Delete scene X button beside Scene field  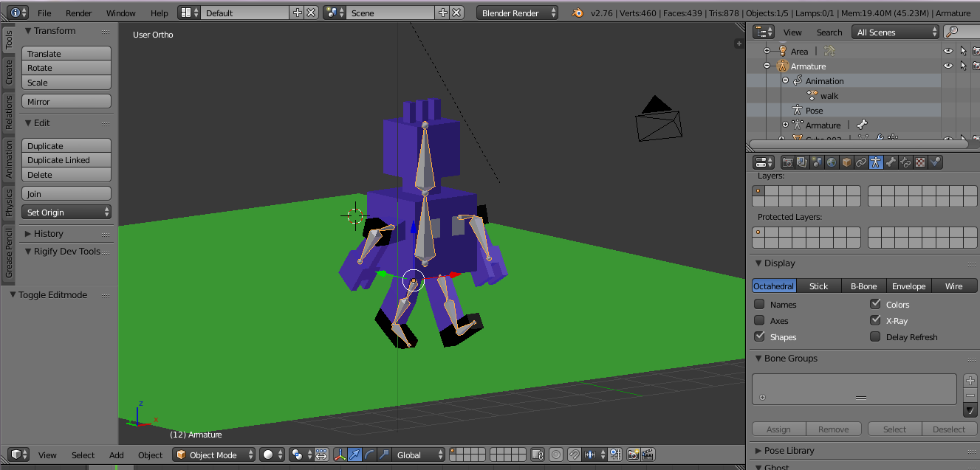[x=457, y=13]
